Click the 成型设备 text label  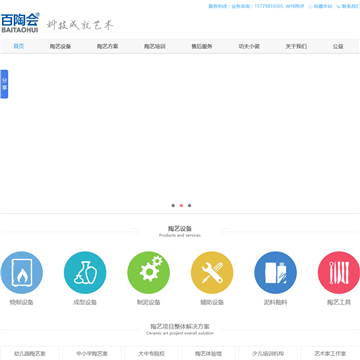click(x=85, y=302)
